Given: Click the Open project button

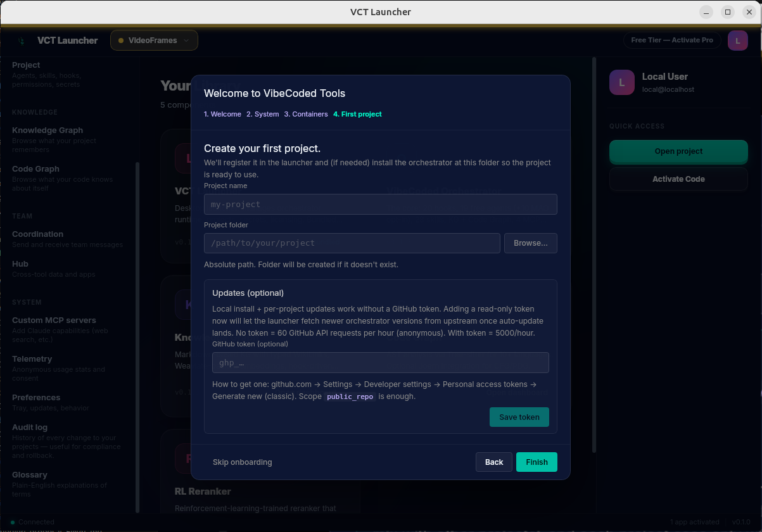Looking at the screenshot, I should (x=678, y=151).
